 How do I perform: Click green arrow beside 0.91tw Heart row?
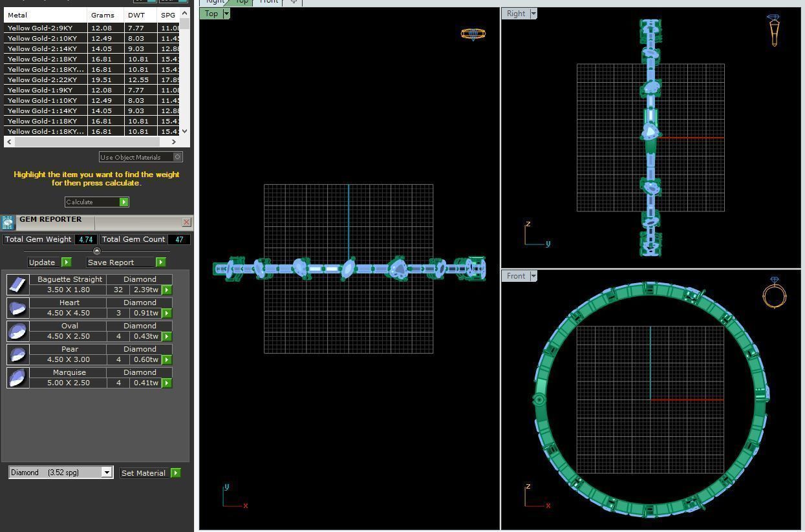[167, 314]
